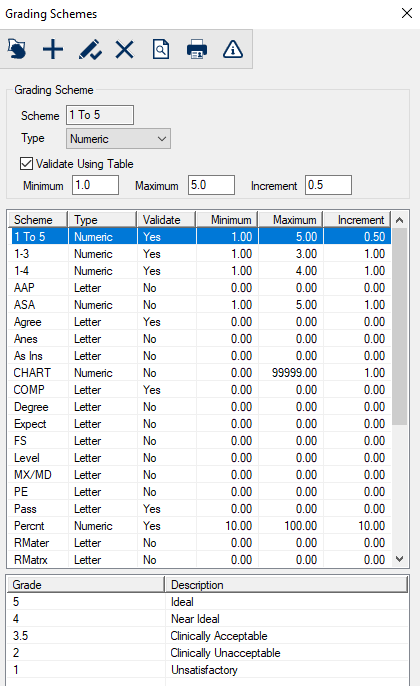Click the Scheme name input field
Screen dimensions: 420x686
tap(100, 115)
